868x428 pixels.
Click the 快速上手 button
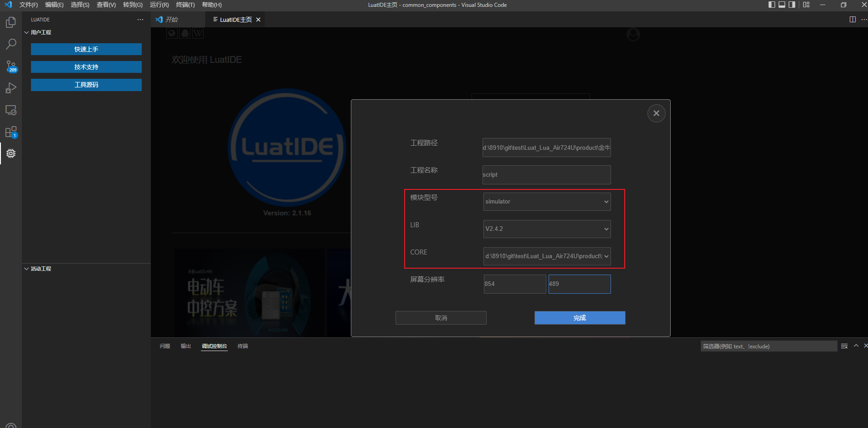86,49
